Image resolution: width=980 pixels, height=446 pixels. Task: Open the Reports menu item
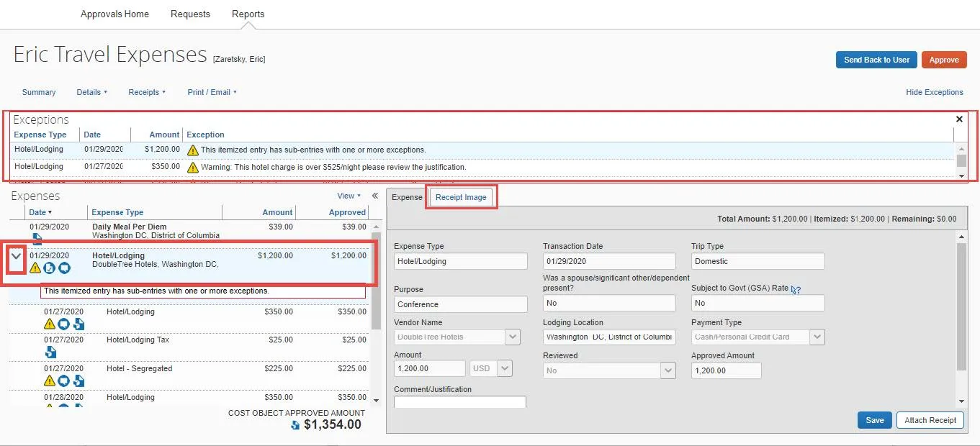coord(248,14)
